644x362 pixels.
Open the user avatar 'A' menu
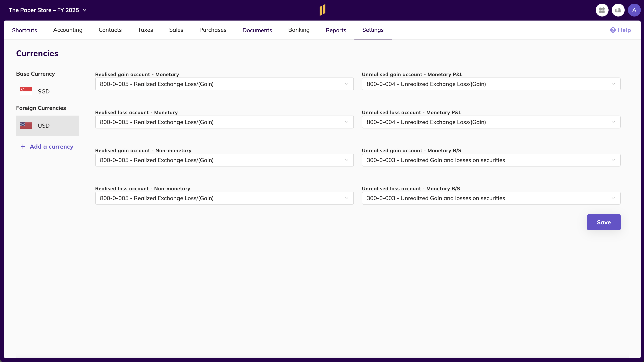click(634, 10)
